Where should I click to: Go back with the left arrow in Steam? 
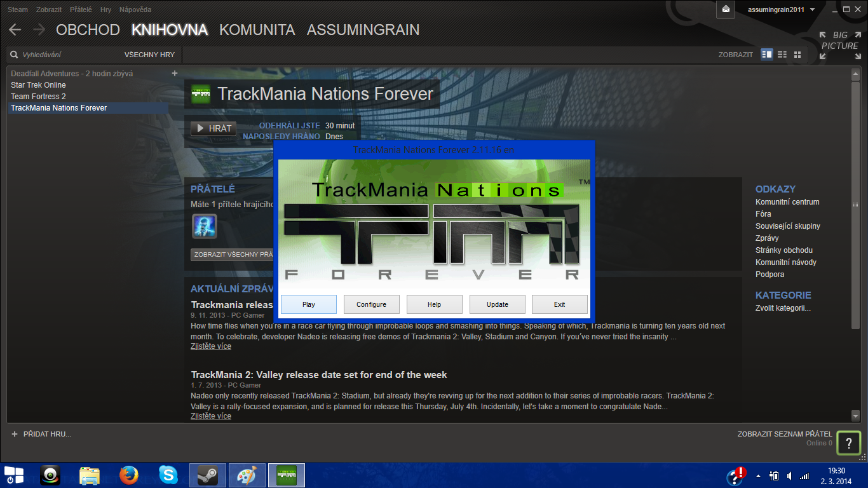(15, 30)
